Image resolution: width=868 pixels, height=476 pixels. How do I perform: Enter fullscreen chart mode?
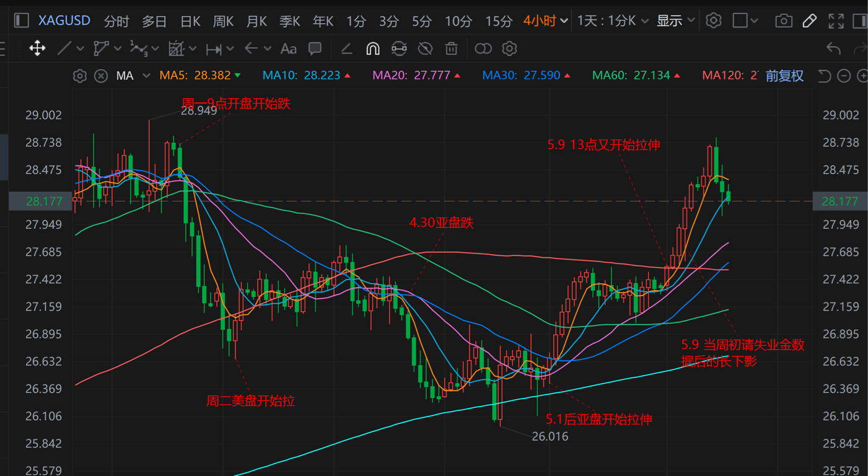[835, 20]
